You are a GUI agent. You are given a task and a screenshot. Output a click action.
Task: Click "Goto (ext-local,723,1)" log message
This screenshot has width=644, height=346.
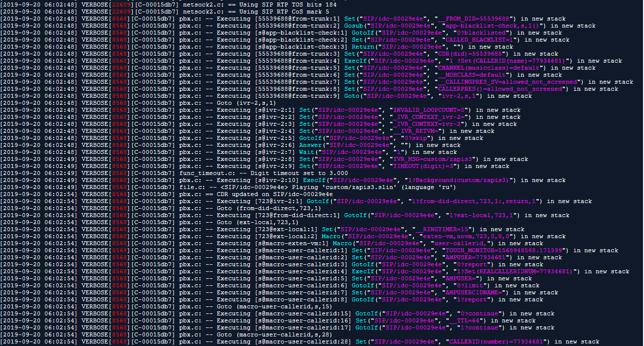pos(257,222)
